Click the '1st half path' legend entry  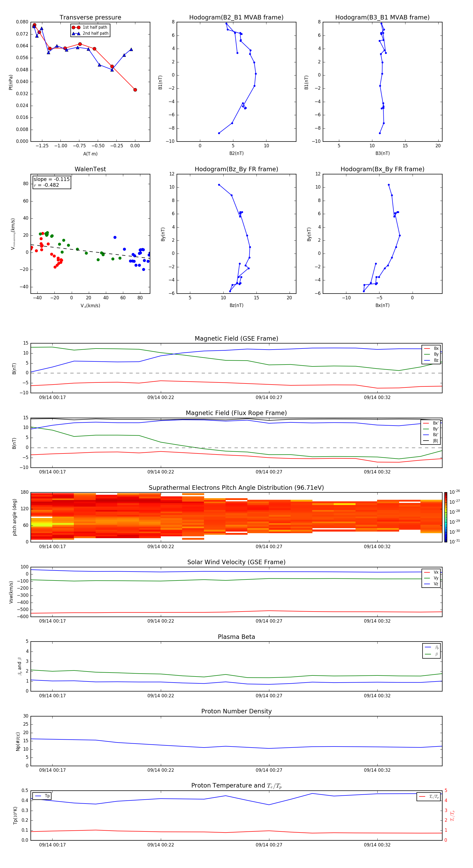tap(90, 27)
